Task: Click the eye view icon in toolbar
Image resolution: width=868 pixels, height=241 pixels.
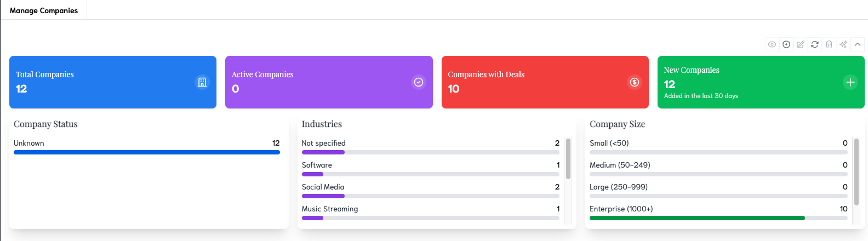Action: point(772,44)
